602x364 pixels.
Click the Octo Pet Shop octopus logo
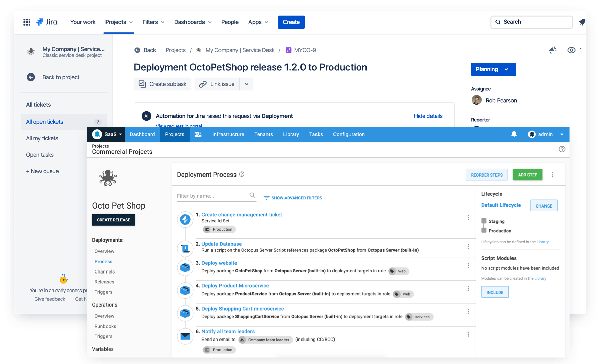[x=108, y=178]
